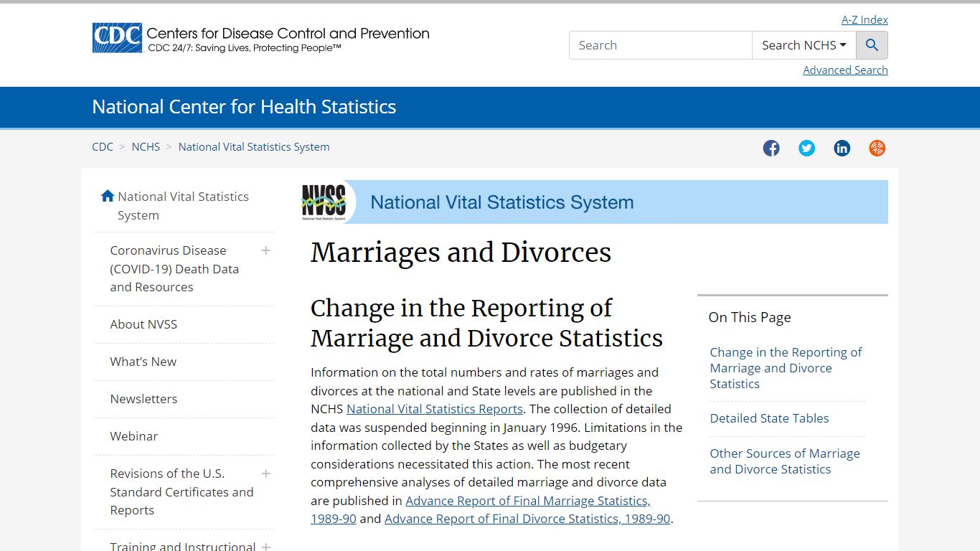Open the Advanced Search link
Image resolution: width=980 pixels, height=551 pixels.
[845, 70]
